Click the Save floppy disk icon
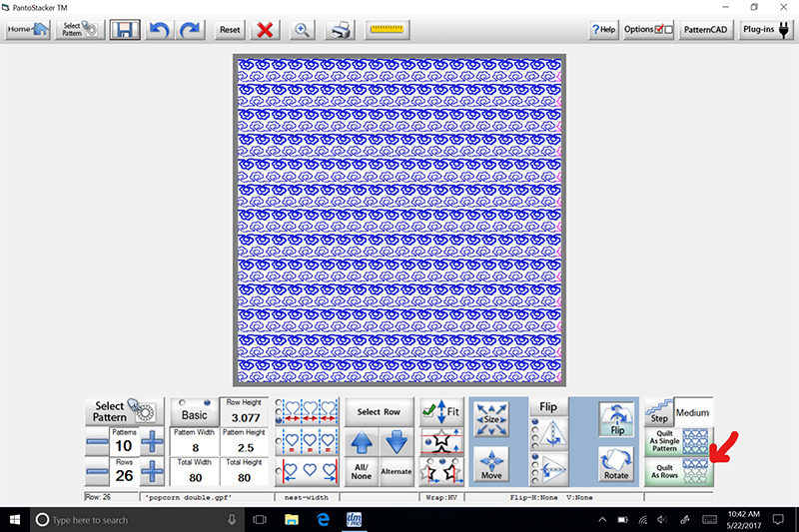799x532 pixels. 125,29
